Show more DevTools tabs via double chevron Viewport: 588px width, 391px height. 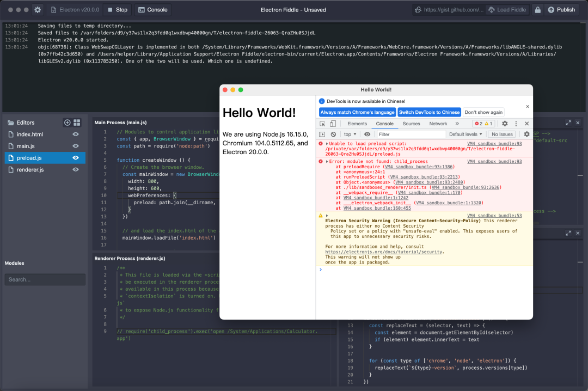[x=457, y=124]
